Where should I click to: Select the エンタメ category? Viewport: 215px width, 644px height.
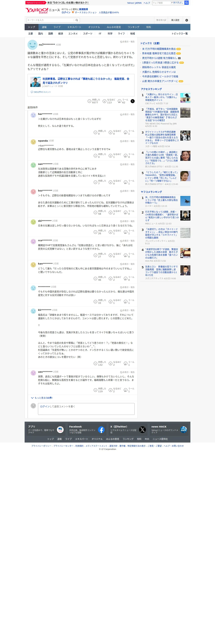click(73, 33)
